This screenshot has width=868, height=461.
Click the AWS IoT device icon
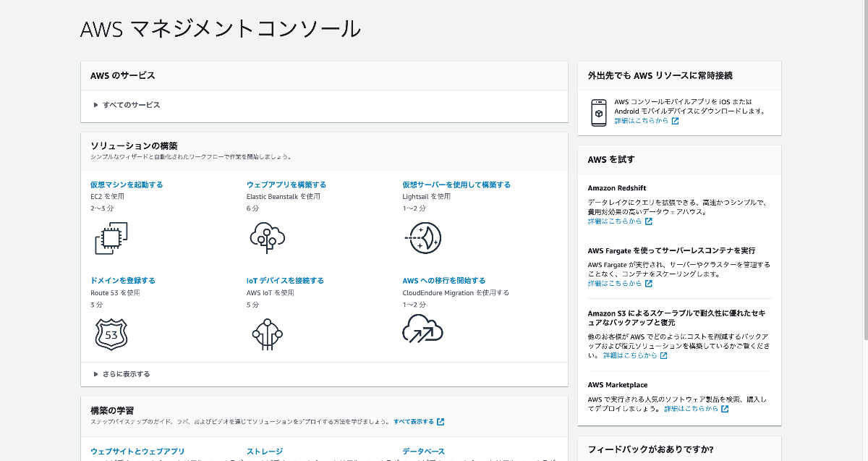click(x=267, y=334)
